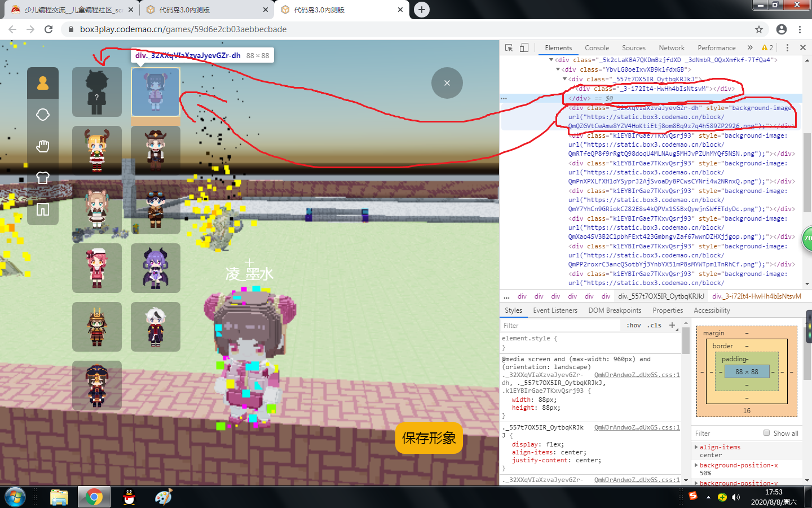Click the browser address bar URL

coord(183,29)
